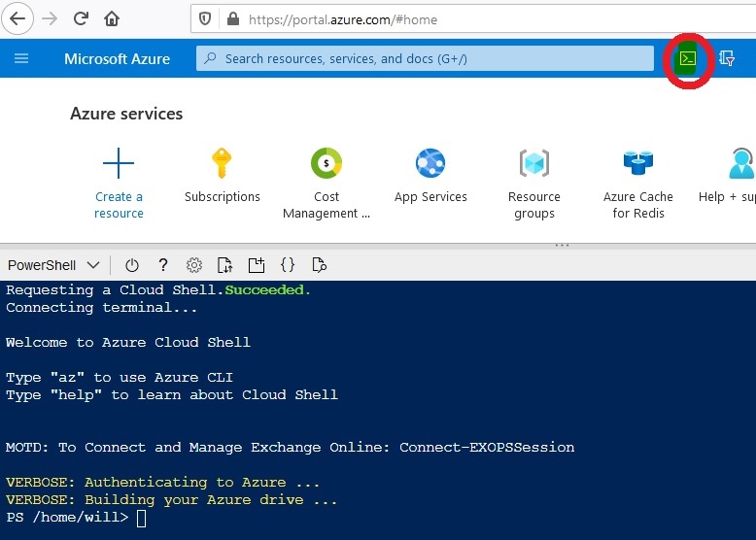Open Cloud Shell settings gear

(194, 265)
